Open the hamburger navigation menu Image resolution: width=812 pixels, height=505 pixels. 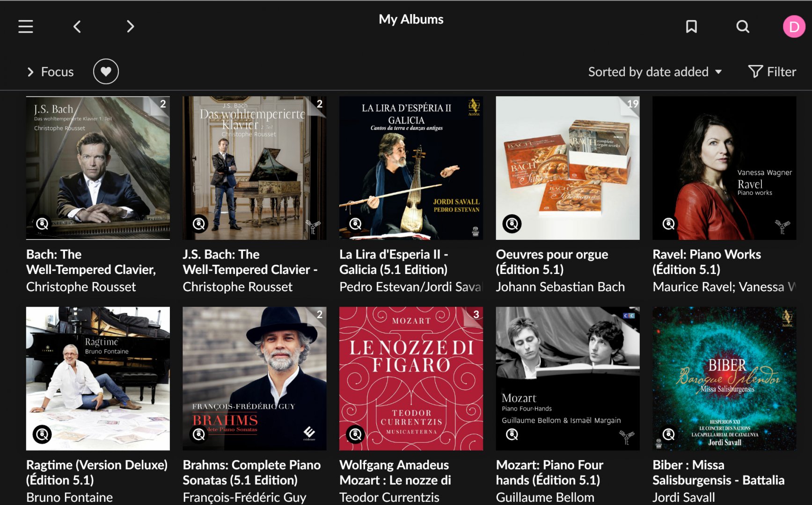(x=26, y=27)
